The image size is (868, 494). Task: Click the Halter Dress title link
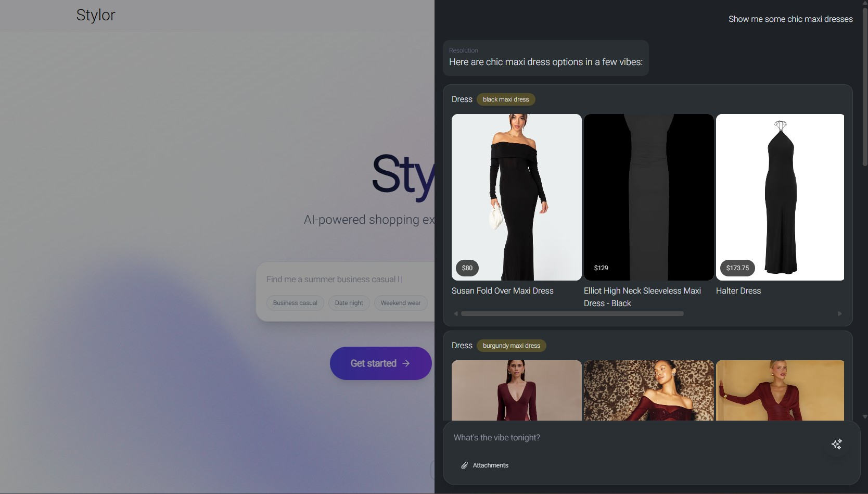[738, 291]
